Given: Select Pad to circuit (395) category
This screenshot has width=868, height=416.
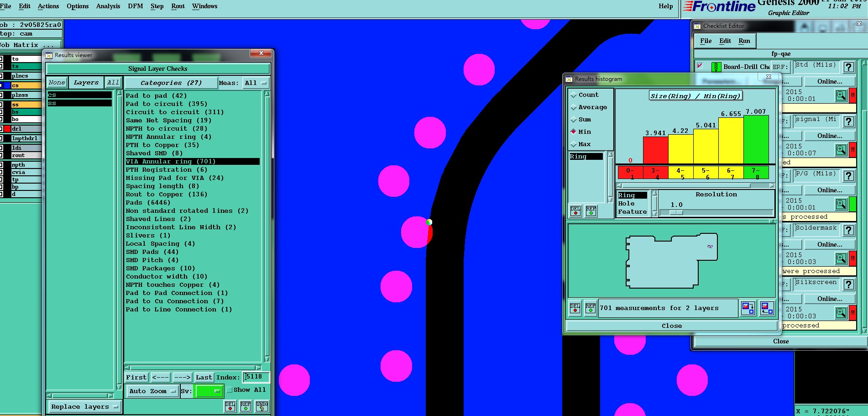Looking at the screenshot, I should click(167, 104).
